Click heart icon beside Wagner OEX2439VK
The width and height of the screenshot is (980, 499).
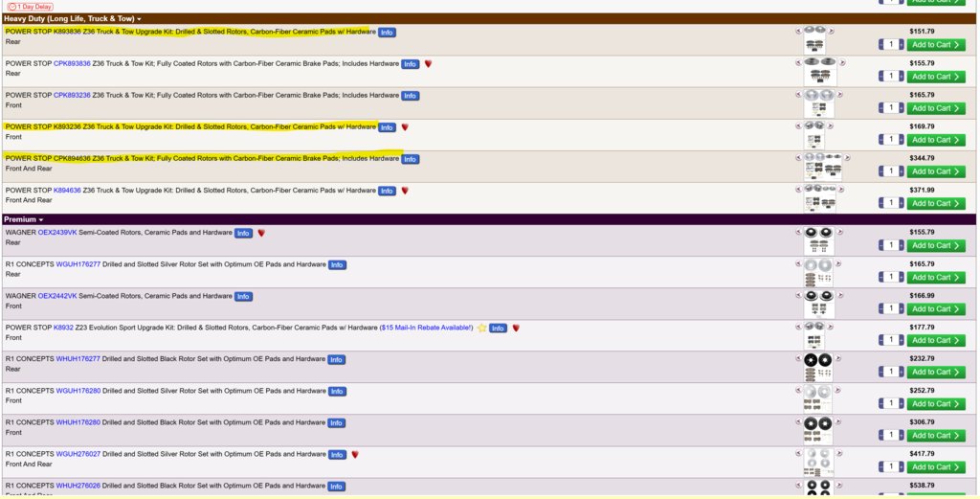point(261,233)
